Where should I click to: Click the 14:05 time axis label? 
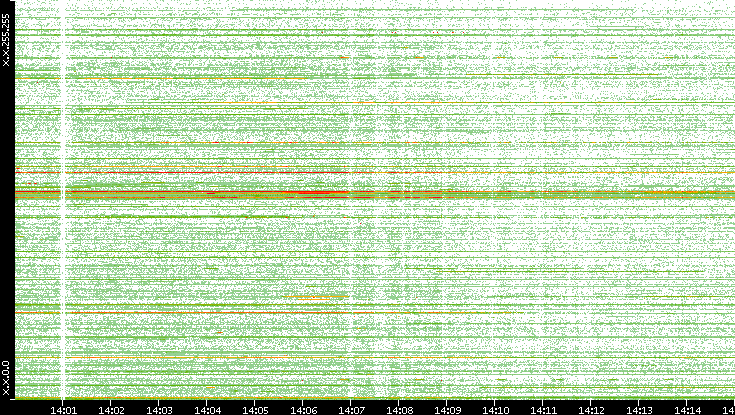(x=255, y=410)
